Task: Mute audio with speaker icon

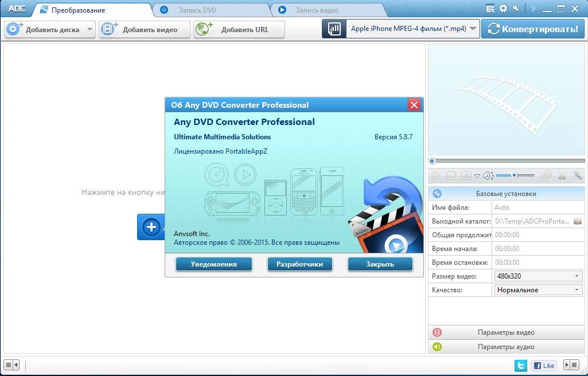Action: click(x=488, y=175)
